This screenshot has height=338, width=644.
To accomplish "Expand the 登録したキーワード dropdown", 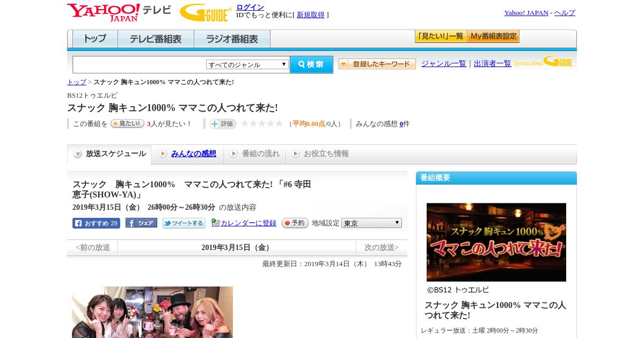I will coord(377,64).
